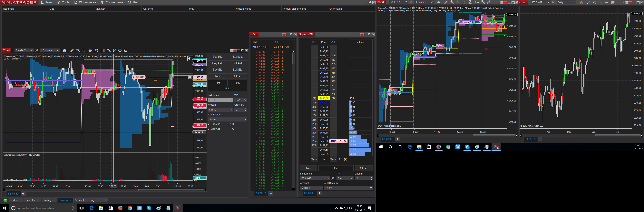Image resolution: width=644 pixels, height=212 pixels.
Task: Open File Explorer from the taskbar
Action: 101,208
